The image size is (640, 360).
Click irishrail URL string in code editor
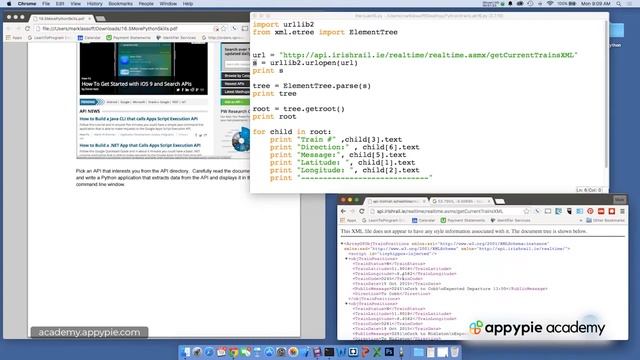tap(429, 55)
